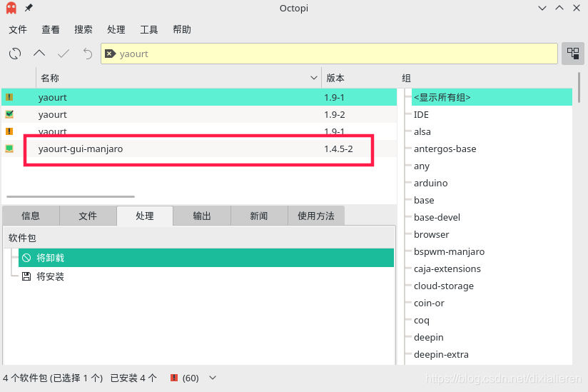This screenshot has width=588, height=392.
Task: Select the base-devel group
Action: (x=437, y=218)
